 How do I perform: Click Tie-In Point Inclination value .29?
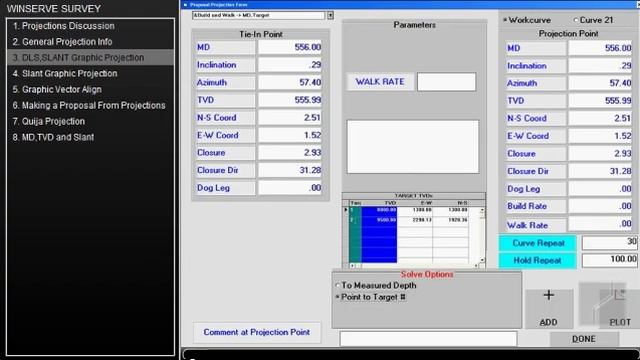pos(290,64)
